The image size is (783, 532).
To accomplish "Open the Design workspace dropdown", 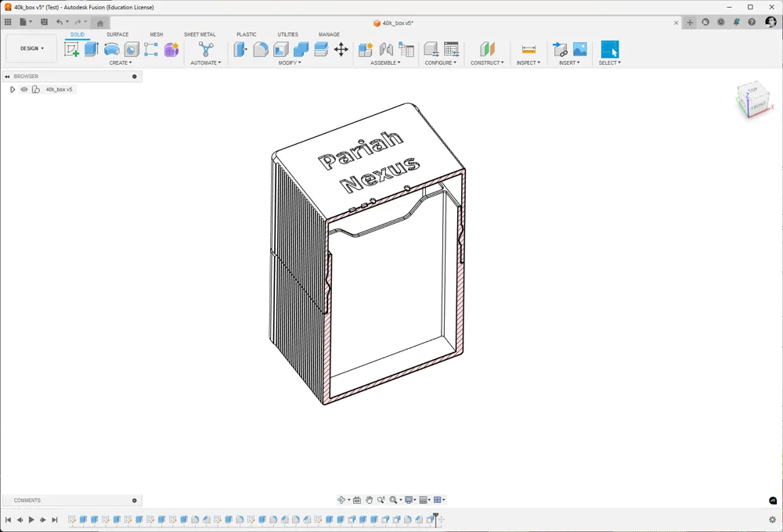I will pyautogui.click(x=31, y=48).
